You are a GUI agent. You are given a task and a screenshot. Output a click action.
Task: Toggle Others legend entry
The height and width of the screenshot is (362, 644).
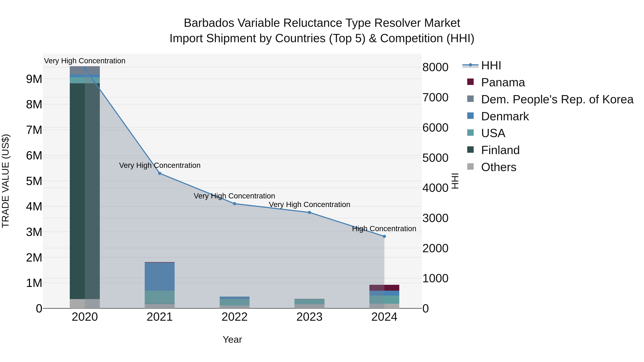point(492,167)
